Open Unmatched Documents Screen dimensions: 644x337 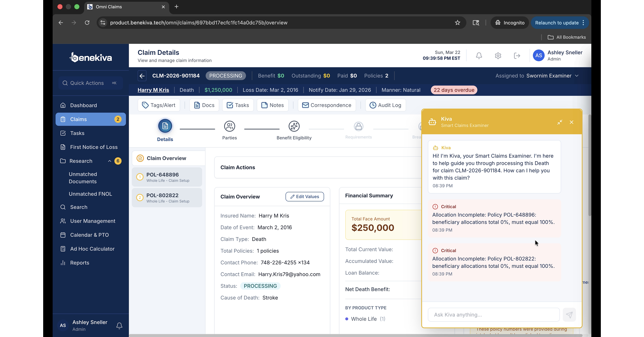[x=83, y=178]
